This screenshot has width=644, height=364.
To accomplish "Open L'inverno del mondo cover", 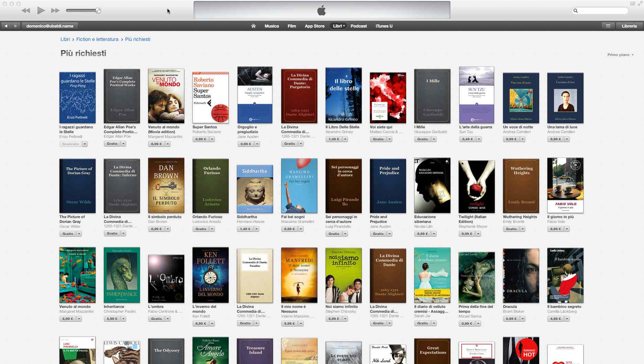I will [210, 275].
